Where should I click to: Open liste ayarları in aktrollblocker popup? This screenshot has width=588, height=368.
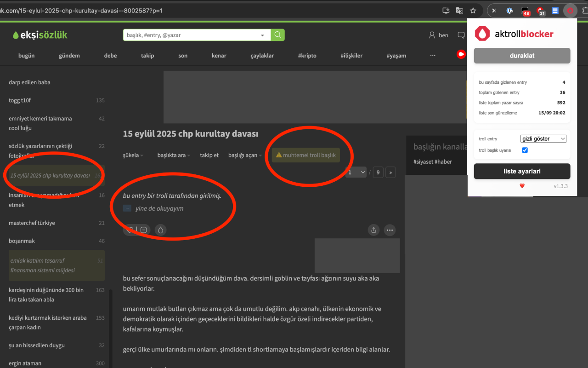(522, 171)
